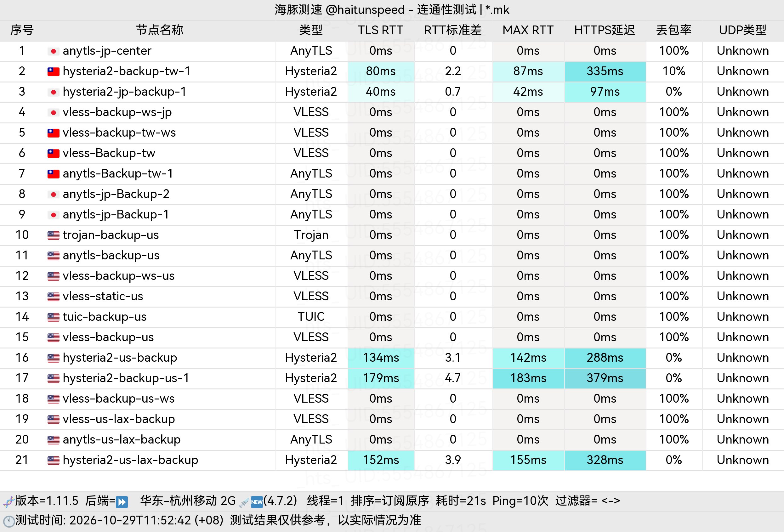This screenshot has width=784, height=532.
Task: Click the 80ms TLS RTT cell
Action: tap(381, 71)
